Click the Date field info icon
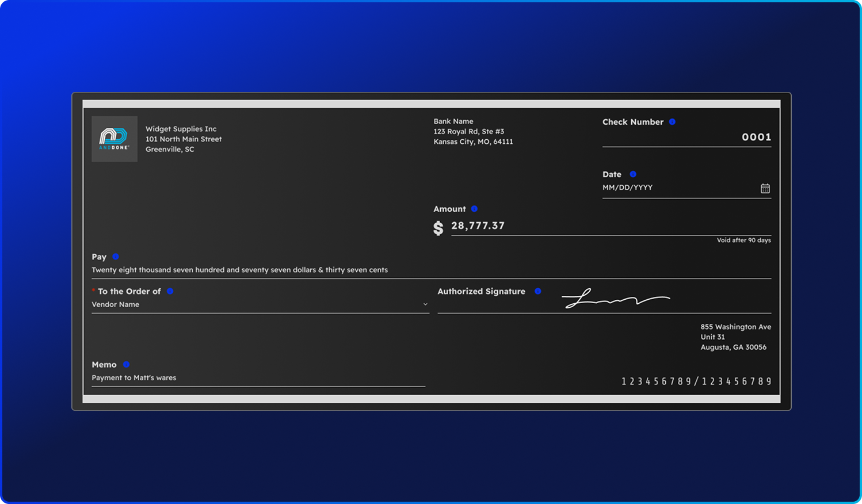862x504 pixels. 632,174
